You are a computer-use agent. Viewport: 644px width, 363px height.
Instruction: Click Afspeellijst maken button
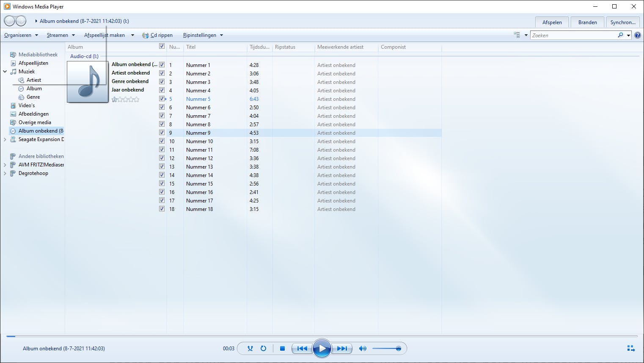(105, 35)
